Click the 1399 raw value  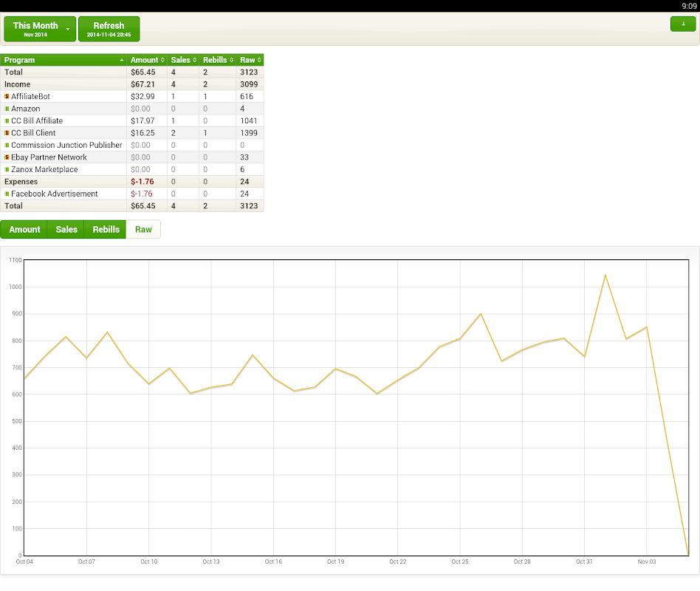(x=249, y=133)
